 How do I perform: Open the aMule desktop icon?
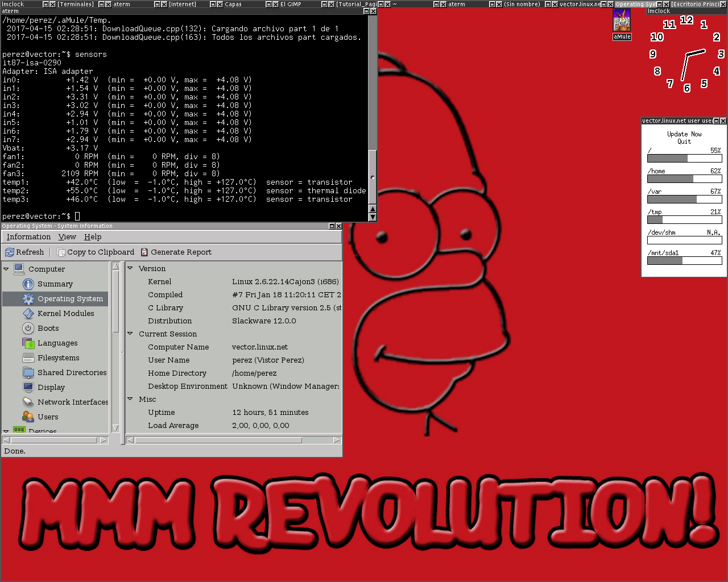[622, 24]
